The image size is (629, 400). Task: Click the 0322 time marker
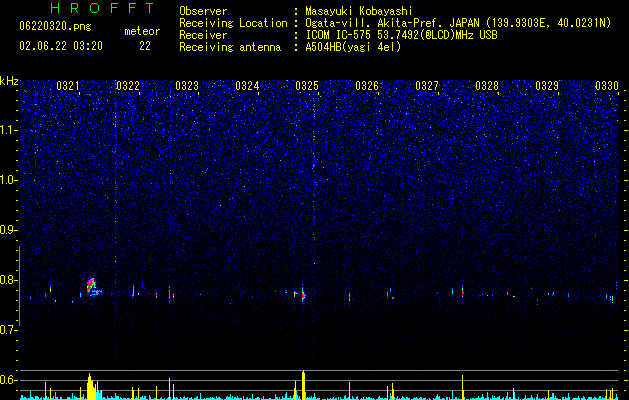(128, 86)
